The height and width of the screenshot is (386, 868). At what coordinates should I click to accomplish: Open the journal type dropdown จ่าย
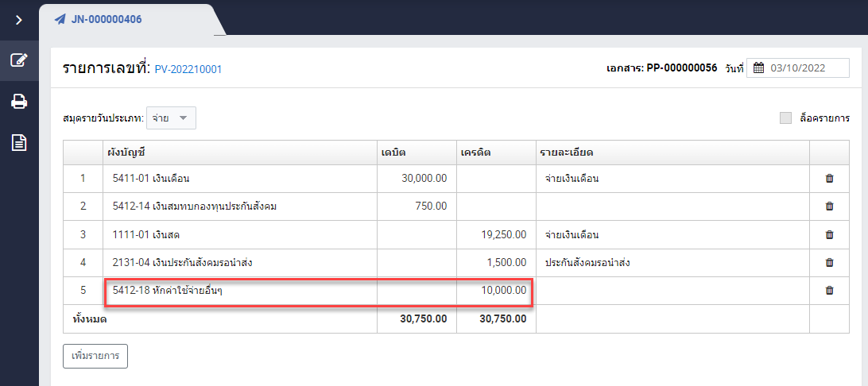[171, 118]
